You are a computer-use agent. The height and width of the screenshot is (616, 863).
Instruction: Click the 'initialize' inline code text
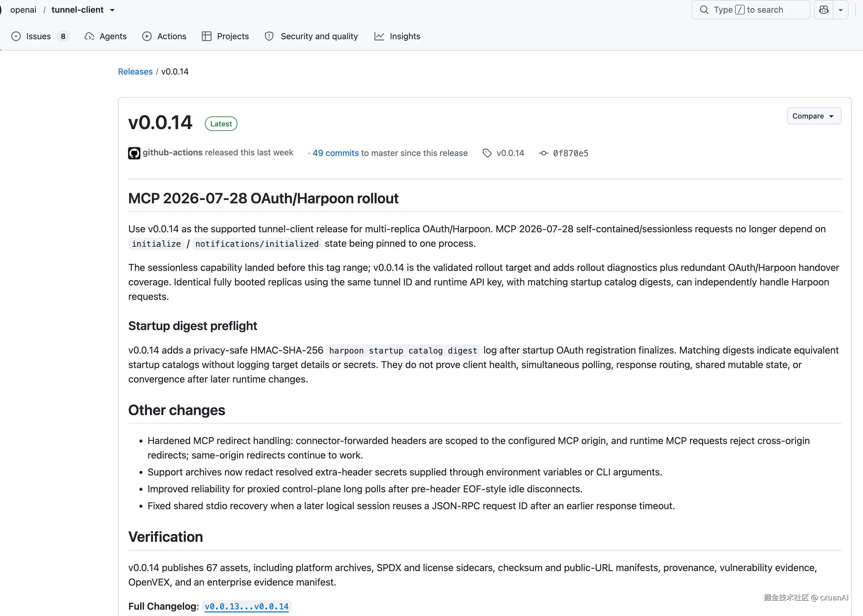[x=156, y=244]
